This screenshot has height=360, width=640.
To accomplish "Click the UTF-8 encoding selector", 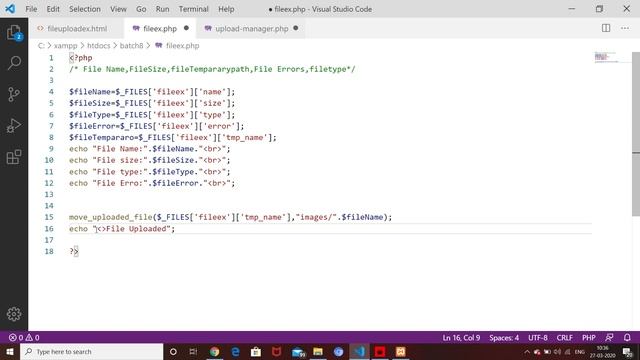I will 538,338.
